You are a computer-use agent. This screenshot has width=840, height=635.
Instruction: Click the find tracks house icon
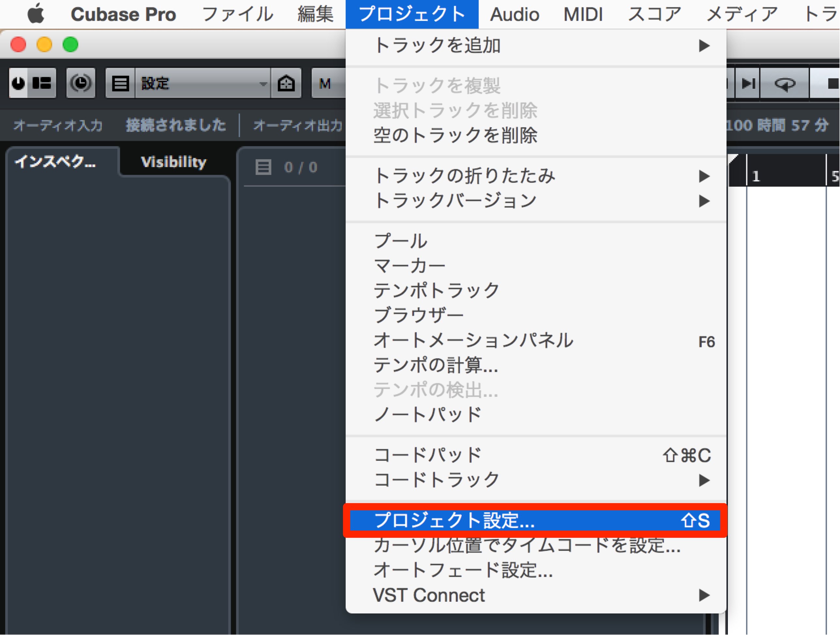point(286,83)
